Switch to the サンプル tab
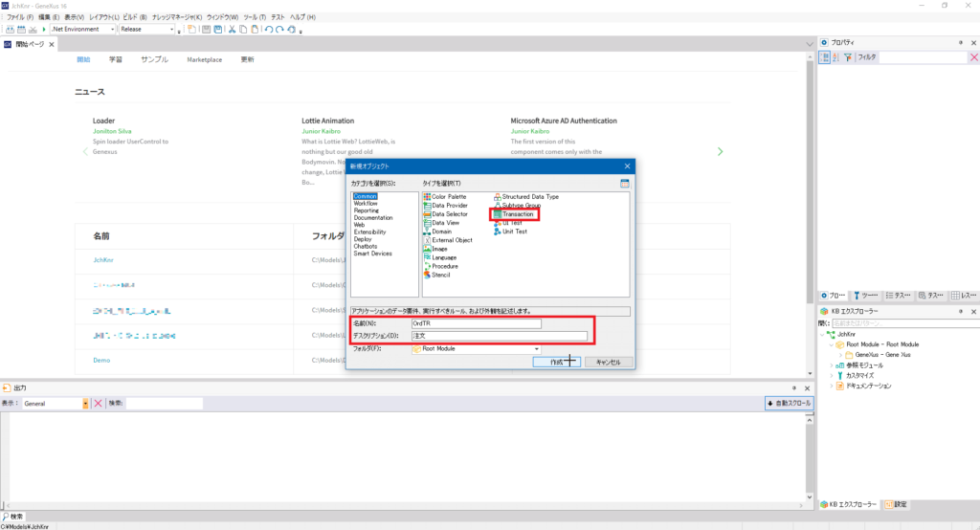980x530 pixels. [154, 60]
